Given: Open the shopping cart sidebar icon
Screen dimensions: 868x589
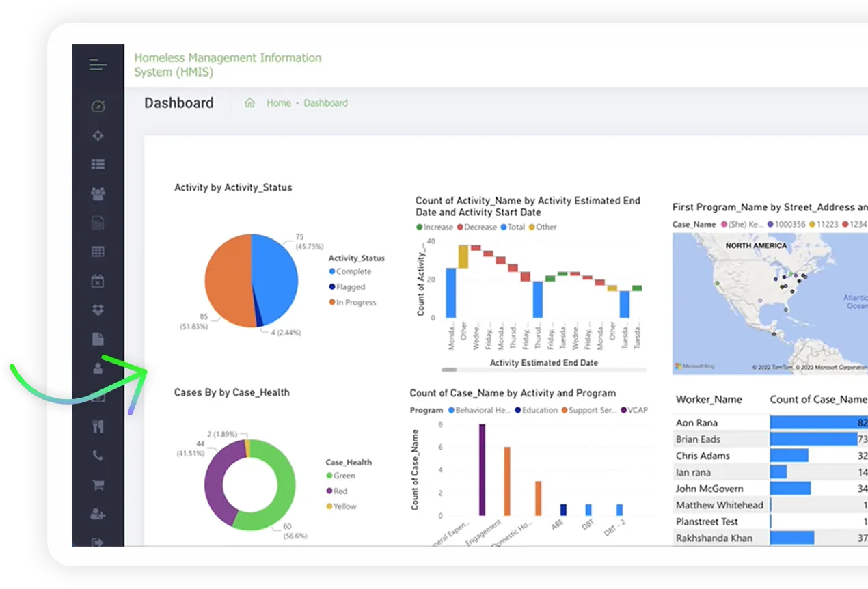Looking at the screenshot, I should pos(98,484).
